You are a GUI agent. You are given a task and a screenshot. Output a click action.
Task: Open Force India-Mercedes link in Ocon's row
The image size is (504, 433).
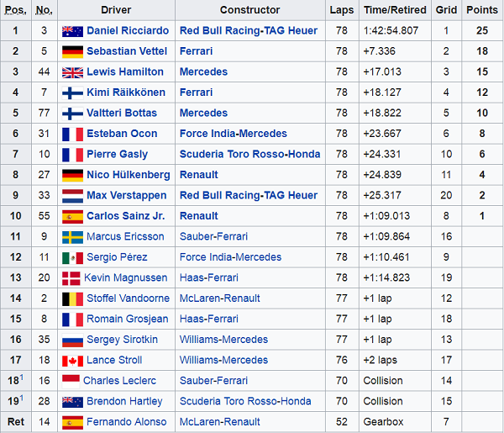click(234, 134)
